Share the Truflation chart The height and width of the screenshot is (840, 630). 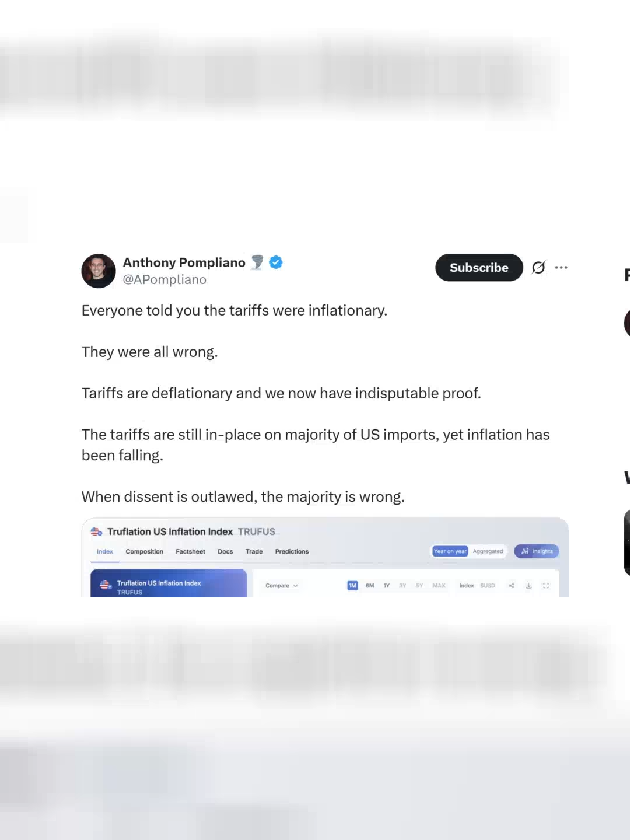pyautogui.click(x=511, y=585)
